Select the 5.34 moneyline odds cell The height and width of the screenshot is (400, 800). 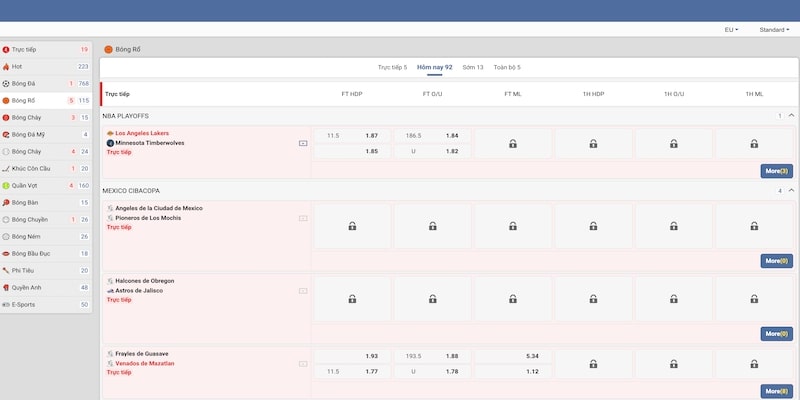pos(512,356)
